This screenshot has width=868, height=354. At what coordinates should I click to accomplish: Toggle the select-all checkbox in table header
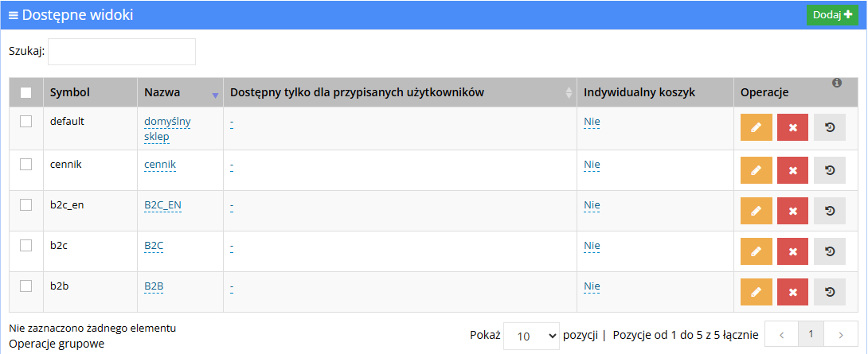(26, 93)
